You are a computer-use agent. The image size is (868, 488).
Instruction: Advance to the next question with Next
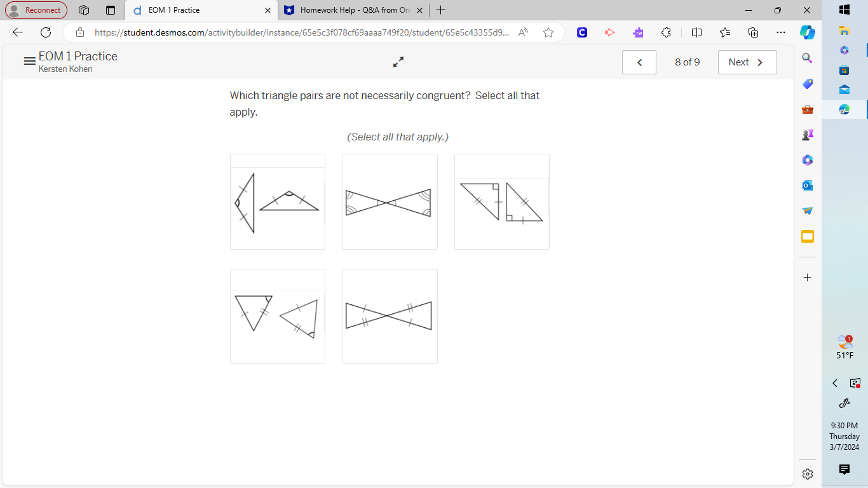(747, 62)
